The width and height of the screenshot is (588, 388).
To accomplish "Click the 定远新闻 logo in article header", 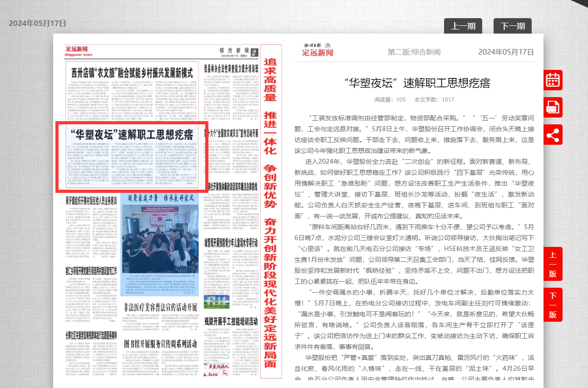I will tap(318, 50).
